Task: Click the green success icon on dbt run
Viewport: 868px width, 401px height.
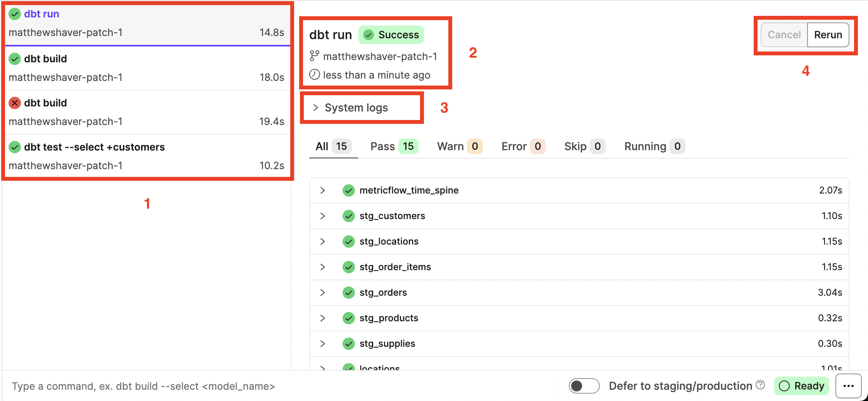Action: pos(14,14)
